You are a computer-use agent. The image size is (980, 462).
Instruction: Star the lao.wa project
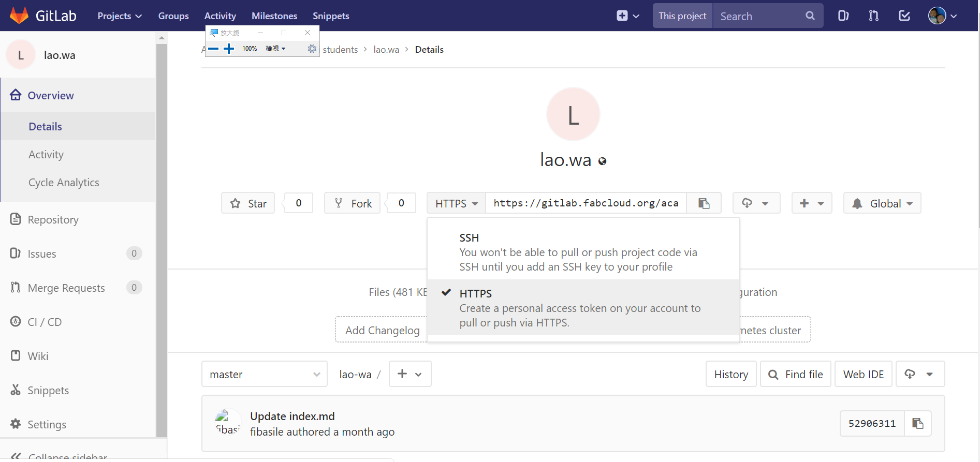pyautogui.click(x=248, y=203)
